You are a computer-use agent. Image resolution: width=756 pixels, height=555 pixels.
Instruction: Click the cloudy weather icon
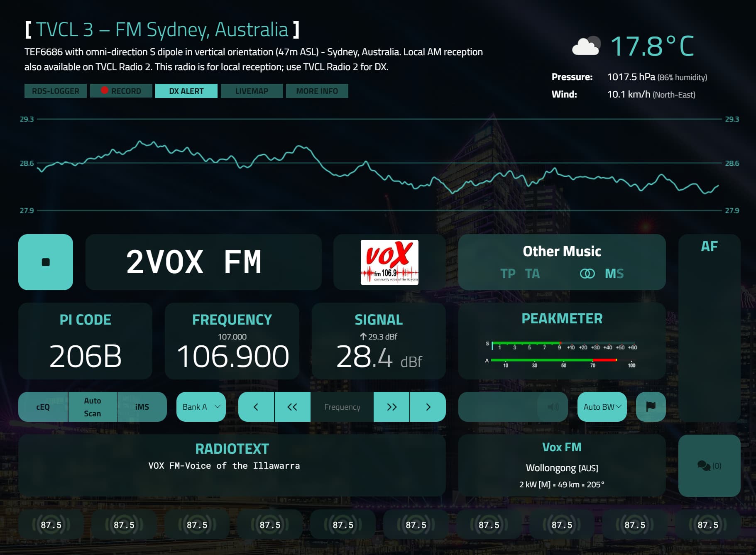pos(586,46)
